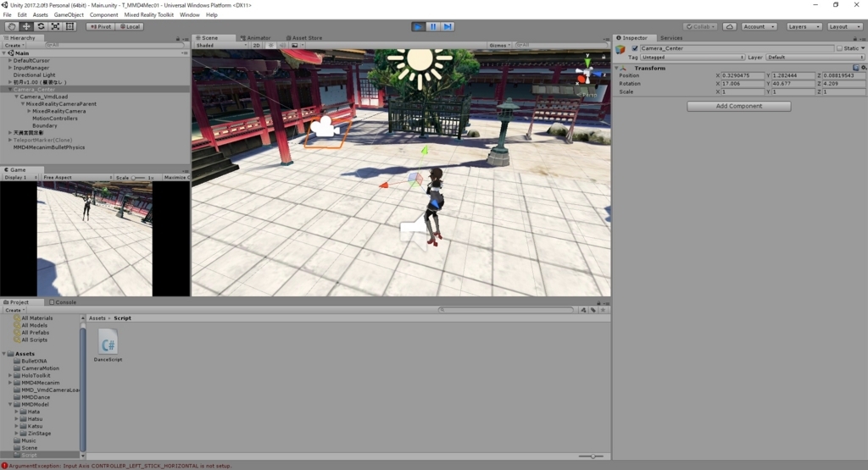
Task: Select MotionControllers in Hierarchy
Action: click(55, 119)
